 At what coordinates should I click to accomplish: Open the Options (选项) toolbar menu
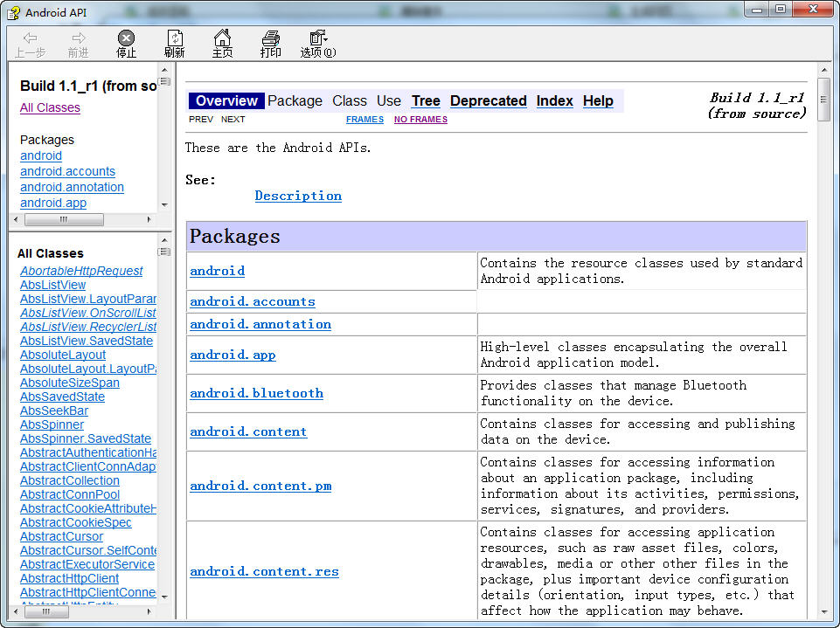click(x=318, y=44)
